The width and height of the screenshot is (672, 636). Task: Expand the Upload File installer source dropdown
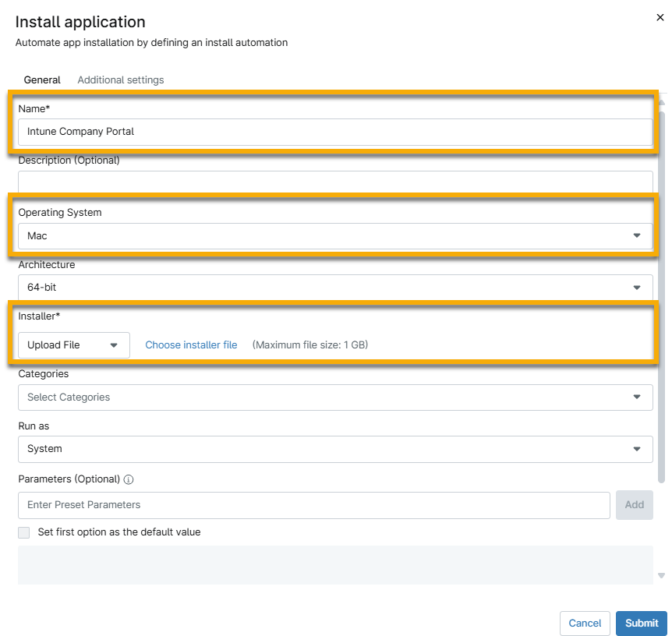tap(73, 344)
